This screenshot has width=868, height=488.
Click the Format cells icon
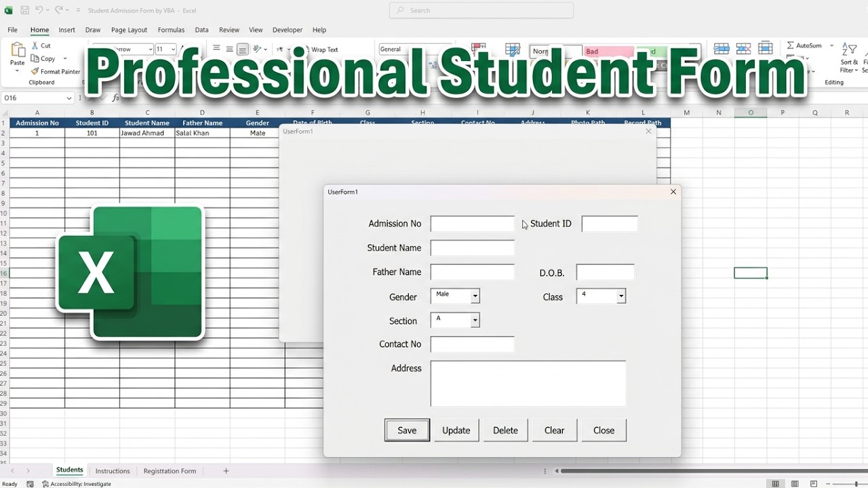[x=766, y=48]
